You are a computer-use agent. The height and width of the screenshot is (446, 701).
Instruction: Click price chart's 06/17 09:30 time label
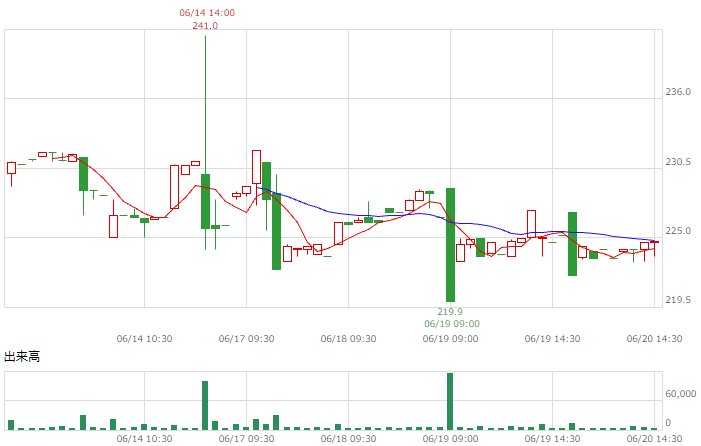pos(246,339)
